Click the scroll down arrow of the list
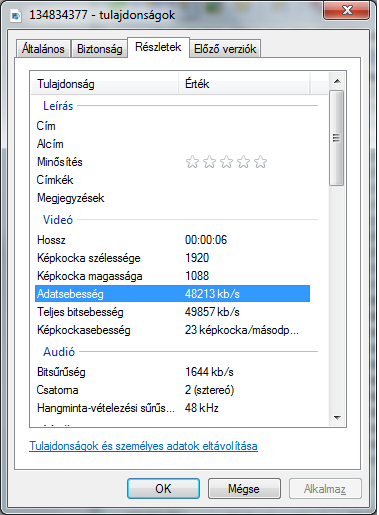The image size is (379, 515). (x=337, y=417)
